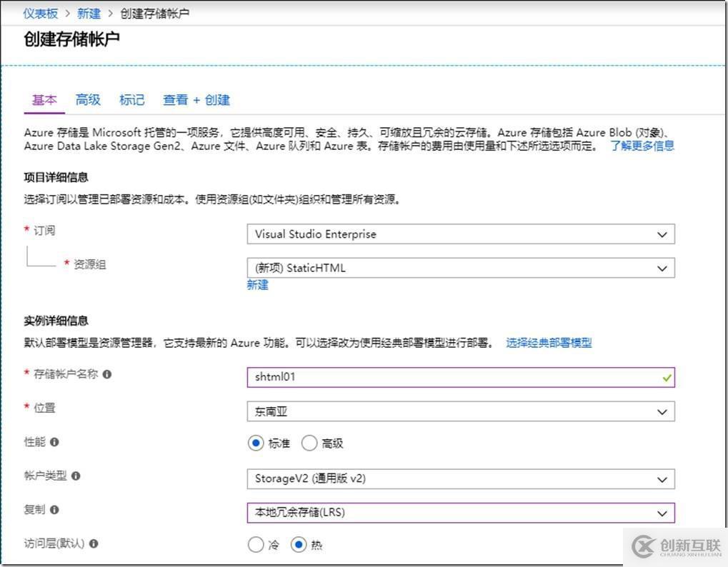Image resolution: width=728 pixels, height=567 pixels.
Task: Select the 冷 access tier option
Action: [256, 544]
